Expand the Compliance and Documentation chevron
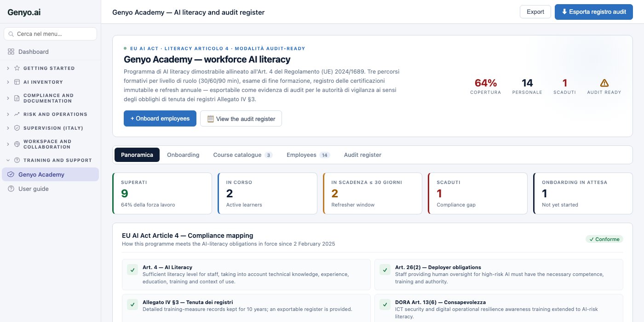This screenshot has width=644, height=322. tap(8, 98)
